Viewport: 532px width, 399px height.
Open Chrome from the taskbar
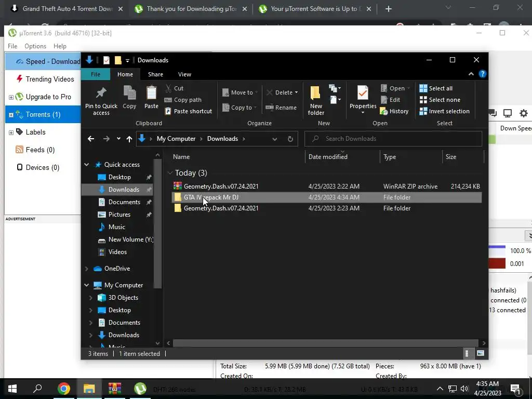63,389
